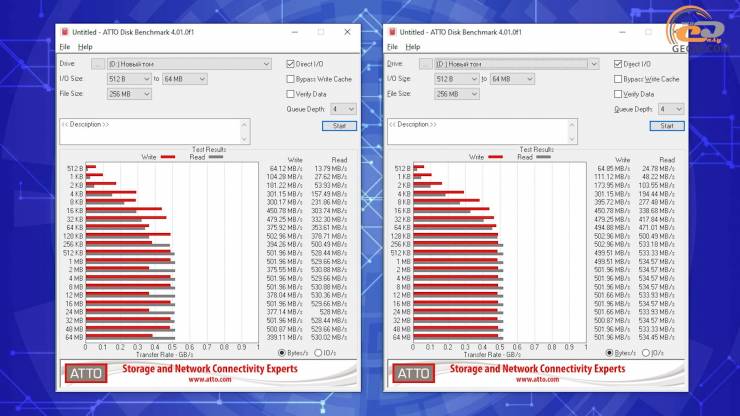Open Queue Depth dropdown in right window
This screenshot has height=416, width=740.
click(670, 109)
